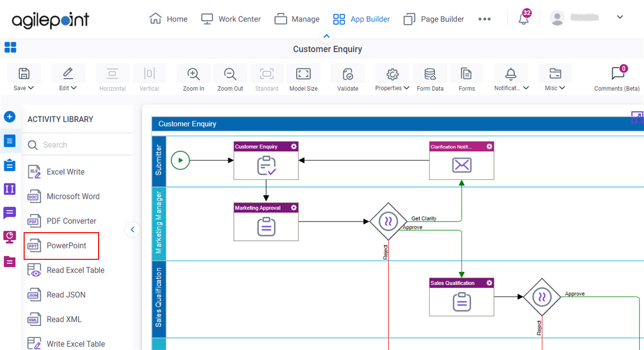Switch to the App Builder tab
The width and height of the screenshot is (644, 350).
(x=361, y=19)
